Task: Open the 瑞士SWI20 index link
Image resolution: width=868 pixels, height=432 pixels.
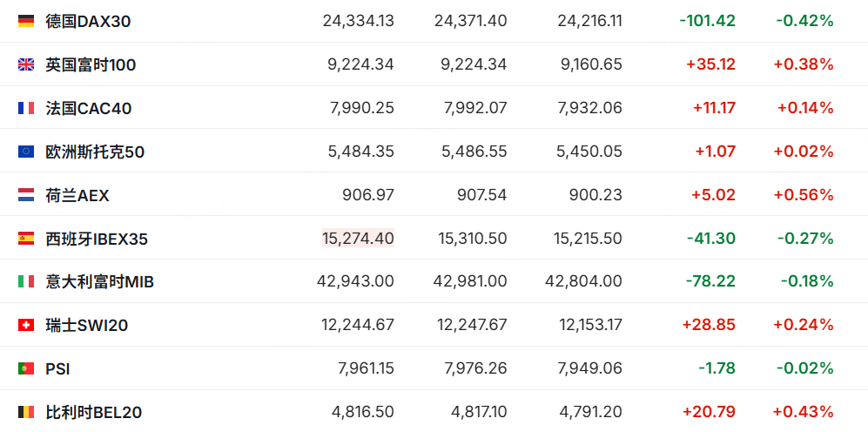Action: [x=87, y=325]
